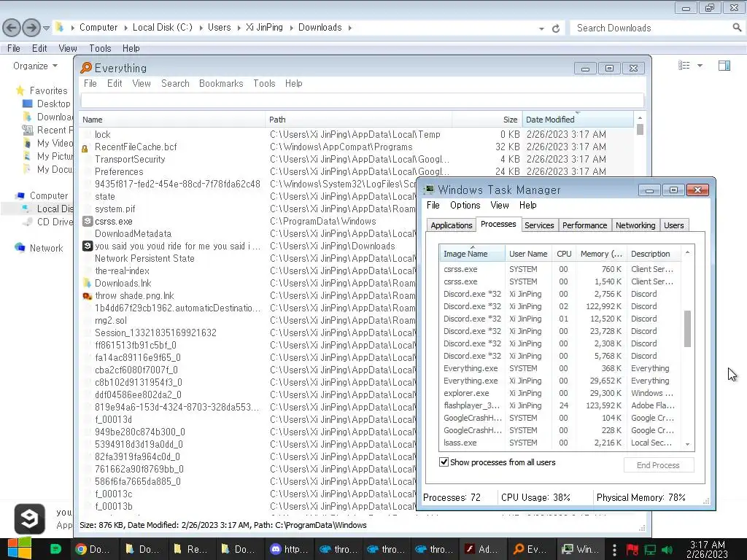The width and height of the screenshot is (747, 560).
Task: Click the Task Manager process list scrollbar thumb
Action: tap(687, 329)
